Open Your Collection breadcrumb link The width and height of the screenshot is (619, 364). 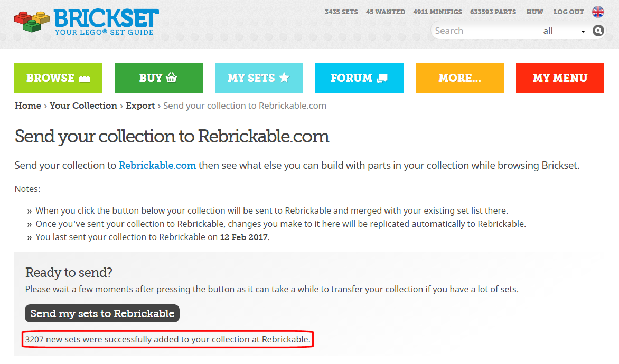[x=83, y=106]
